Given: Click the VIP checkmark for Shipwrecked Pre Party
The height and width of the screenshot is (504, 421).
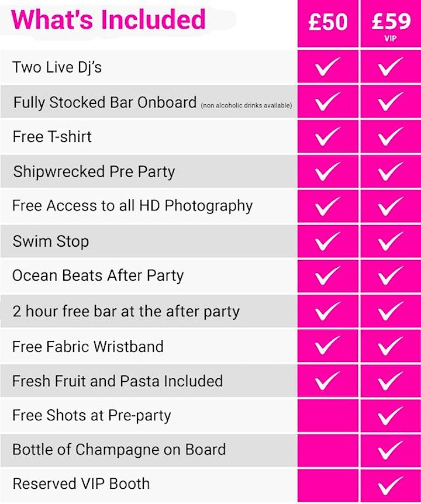Looking at the screenshot, I should click(391, 171).
